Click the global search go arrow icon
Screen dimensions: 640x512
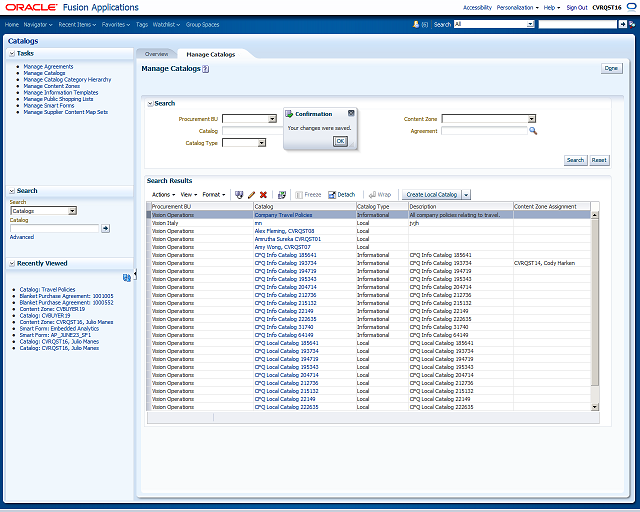[622, 24]
